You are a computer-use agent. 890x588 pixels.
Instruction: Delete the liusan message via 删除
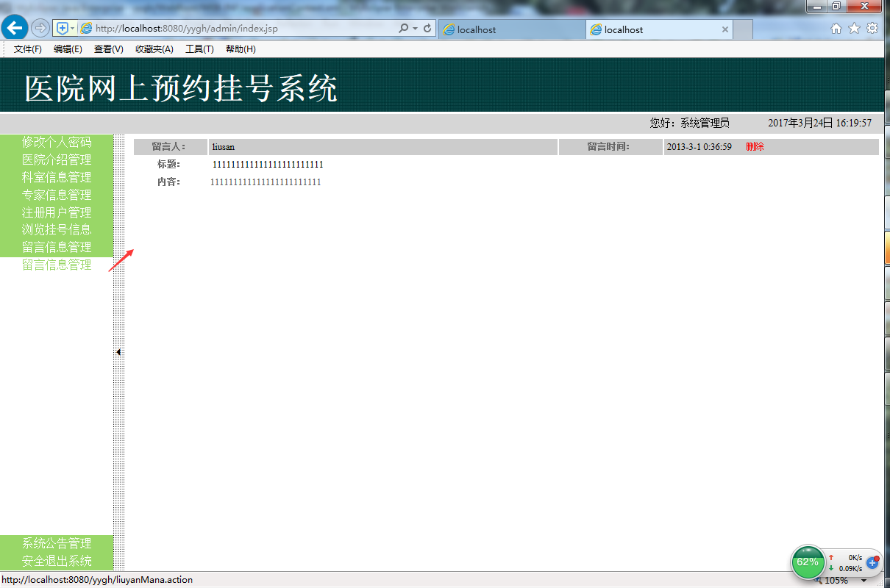[x=755, y=147]
